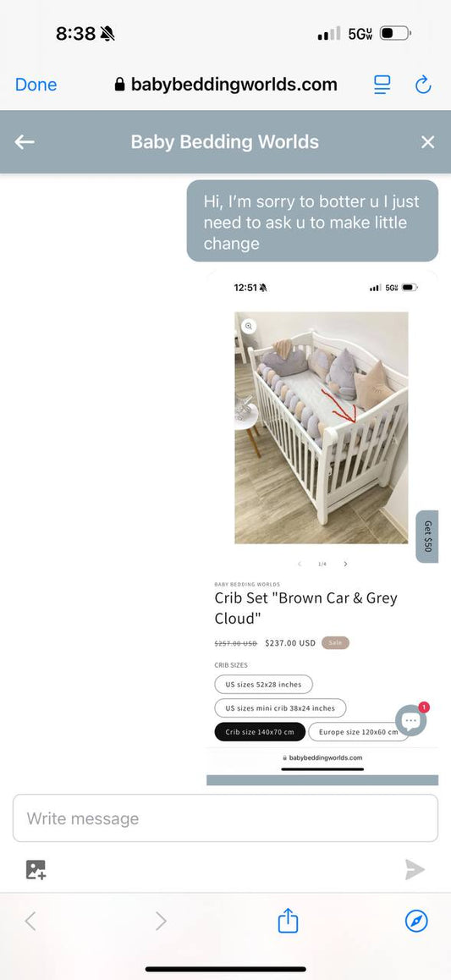Open the reader view icon in address bar
The width and height of the screenshot is (451, 980).
tap(382, 85)
